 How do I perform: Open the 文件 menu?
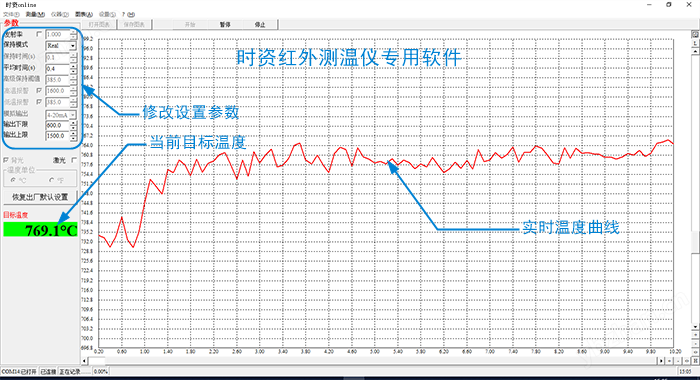click(x=11, y=14)
